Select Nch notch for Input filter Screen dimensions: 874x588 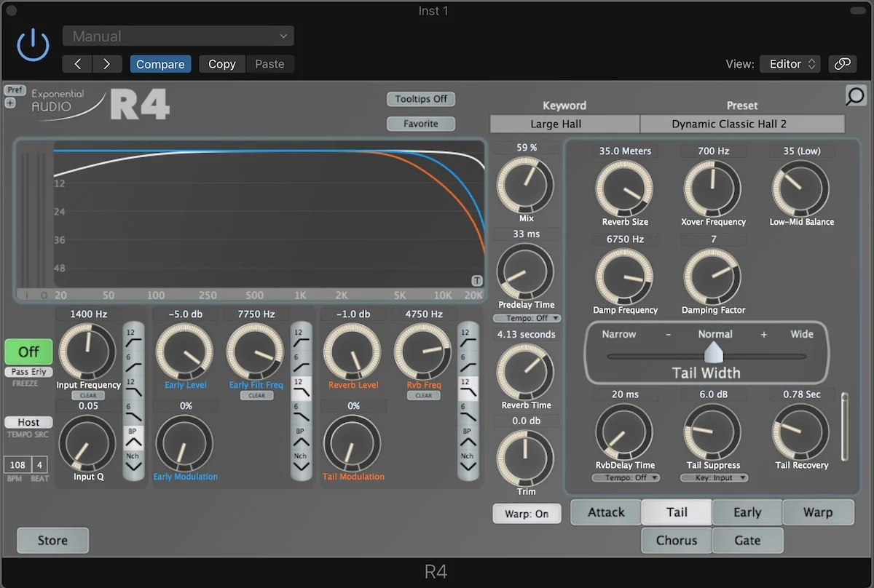133,462
